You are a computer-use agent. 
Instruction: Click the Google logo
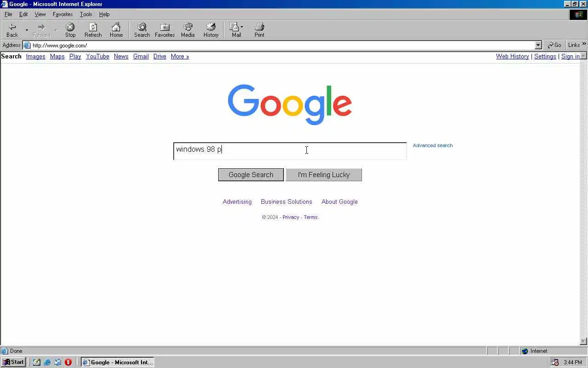(290, 104)
